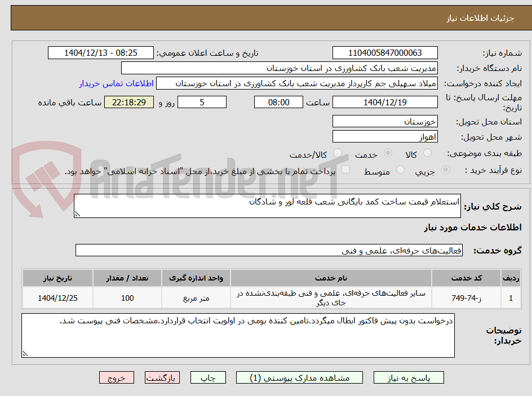This screenshot has height=396, width=532.
Task: Click the quantity cell '100'
Action: pos(127,298)
